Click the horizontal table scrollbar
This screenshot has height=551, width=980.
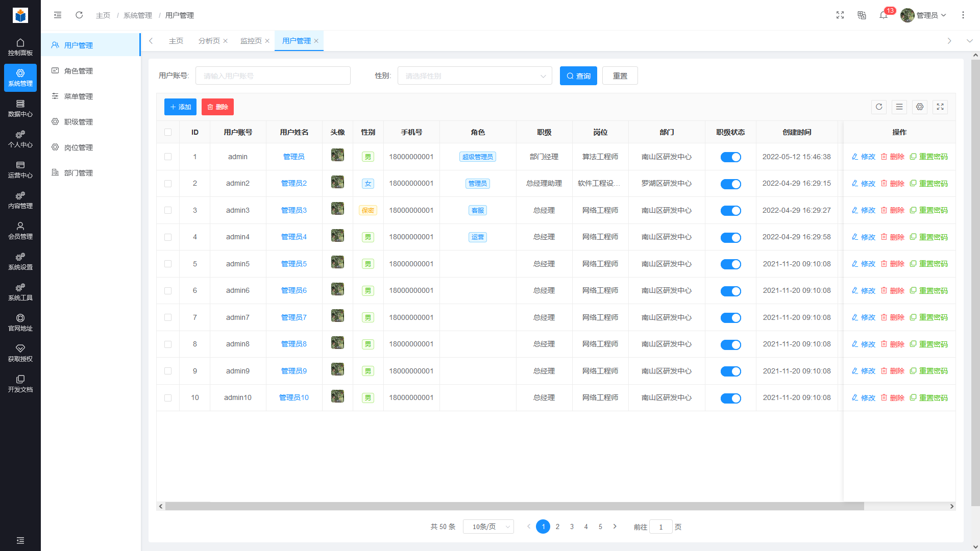click(x=510, y=507)
